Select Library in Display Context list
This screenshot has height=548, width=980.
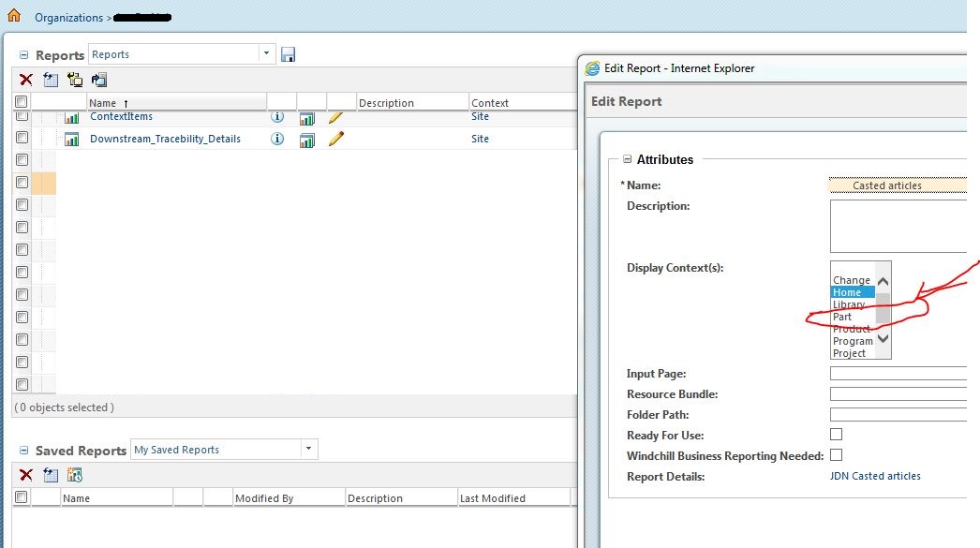coord(849,304)
